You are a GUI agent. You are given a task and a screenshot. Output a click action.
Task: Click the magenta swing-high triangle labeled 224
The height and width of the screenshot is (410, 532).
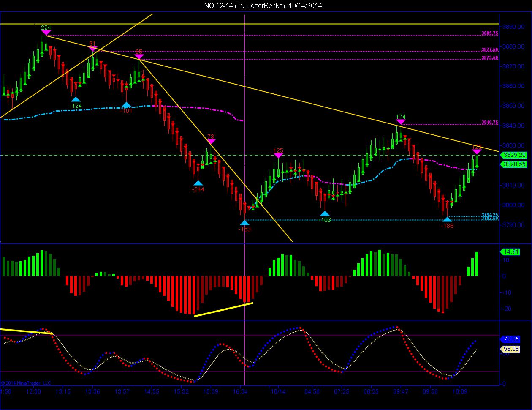(x=46, y=33)
